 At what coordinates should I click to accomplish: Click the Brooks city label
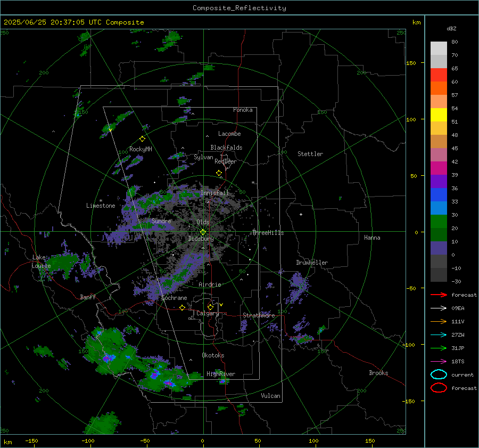coord(378,373)
